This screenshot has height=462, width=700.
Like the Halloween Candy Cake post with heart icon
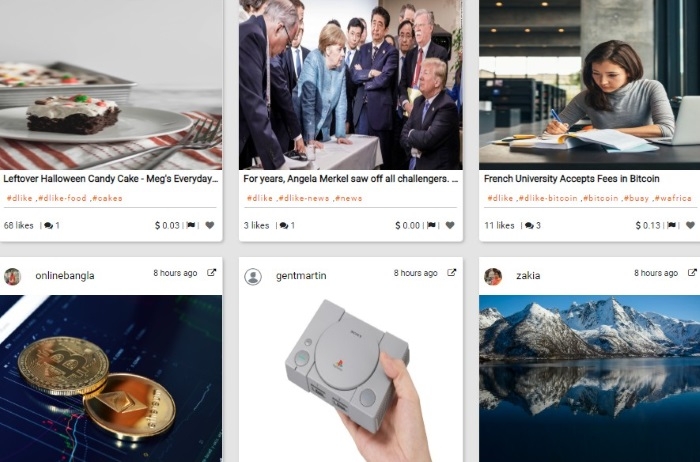(x=210, y=225)
